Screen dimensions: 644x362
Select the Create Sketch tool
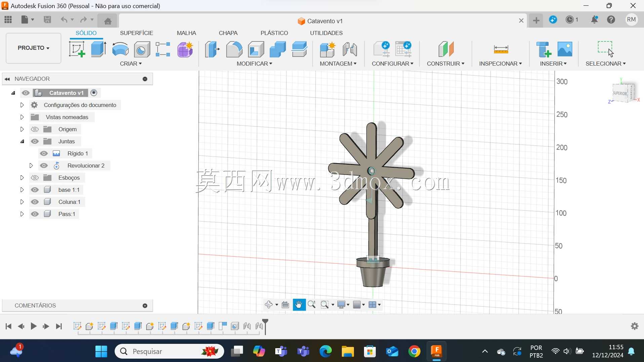77,49
